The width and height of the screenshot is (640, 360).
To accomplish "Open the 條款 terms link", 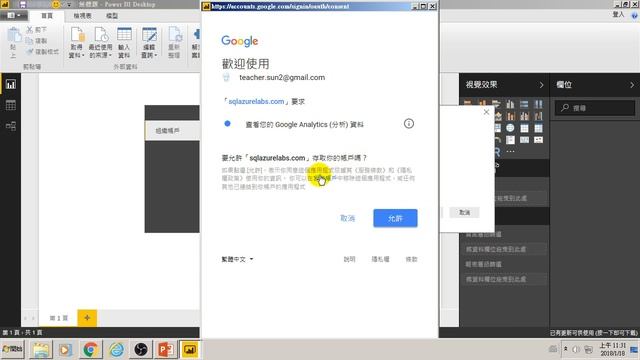I will pos(411,259).
